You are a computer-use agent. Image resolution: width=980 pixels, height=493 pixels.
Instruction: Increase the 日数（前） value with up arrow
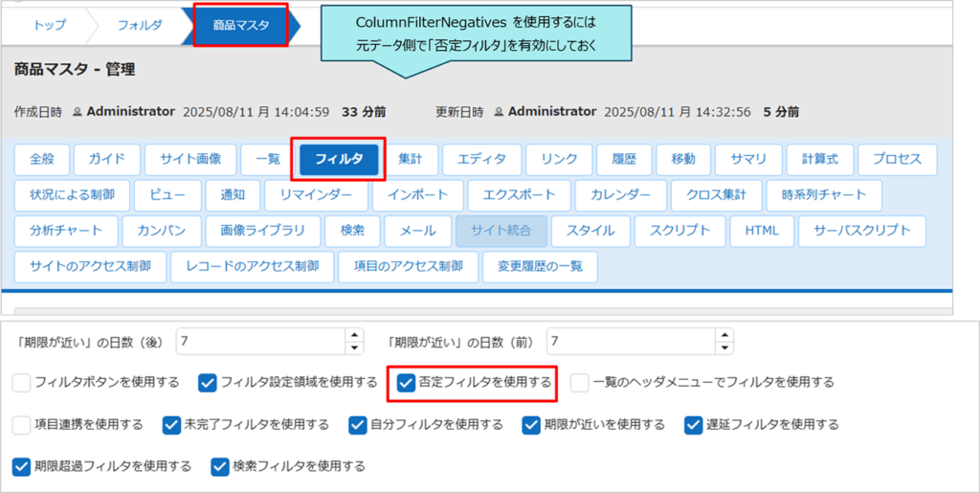pos(725,336)
